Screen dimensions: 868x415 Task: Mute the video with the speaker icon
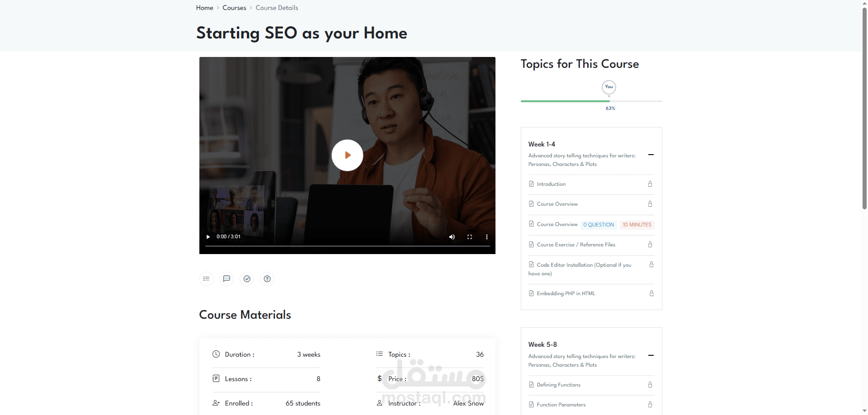(452, 237)
